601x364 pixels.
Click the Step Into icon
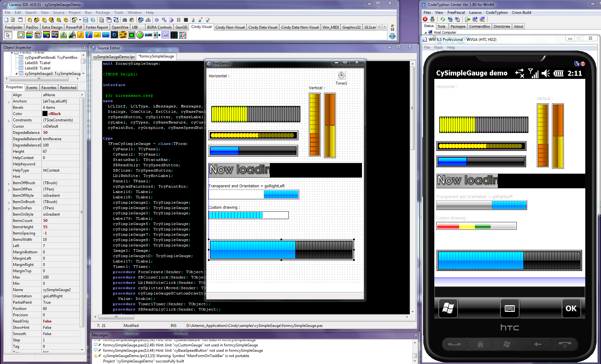point(193,20)
